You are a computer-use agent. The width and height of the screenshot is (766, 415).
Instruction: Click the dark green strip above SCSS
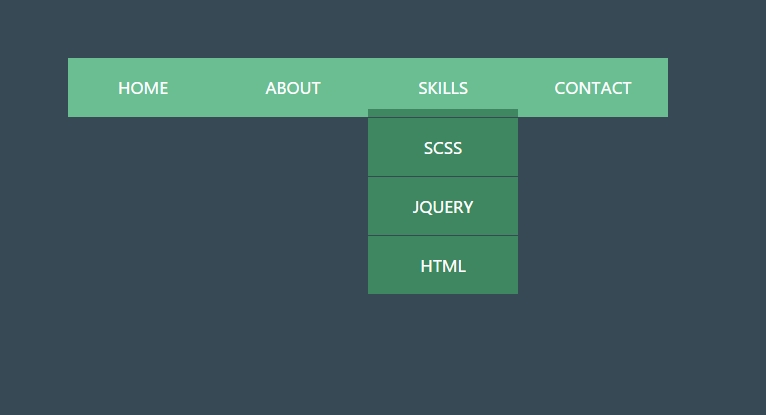click(443, 113)
